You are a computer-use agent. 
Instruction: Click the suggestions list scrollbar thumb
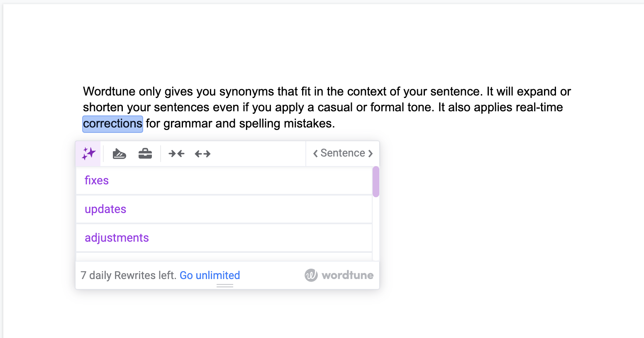[376, 181]
